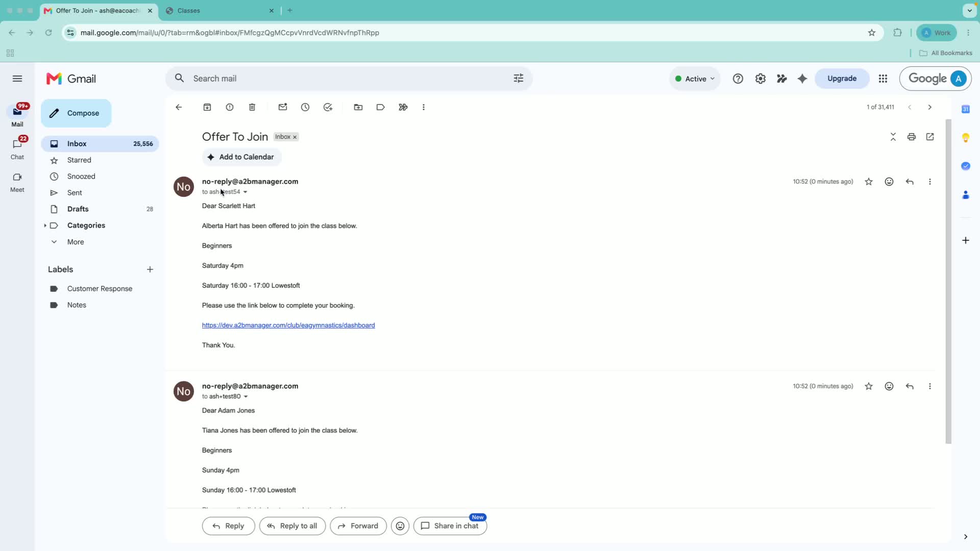Open the main menu hamburger icon
This screenshot has width=980, height=551.
coord(17,79)
